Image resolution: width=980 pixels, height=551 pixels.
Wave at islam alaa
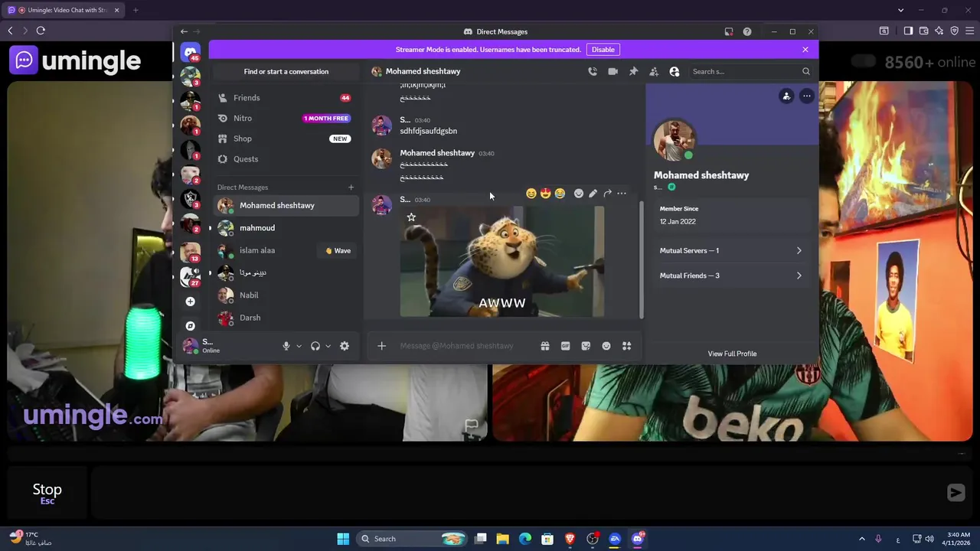338,250
